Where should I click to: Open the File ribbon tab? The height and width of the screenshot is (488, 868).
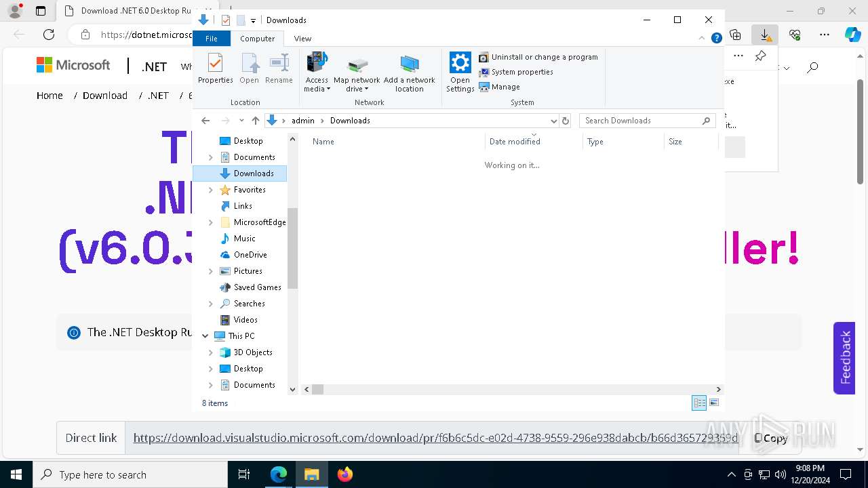pyautogui.click(x=212, y=39)
